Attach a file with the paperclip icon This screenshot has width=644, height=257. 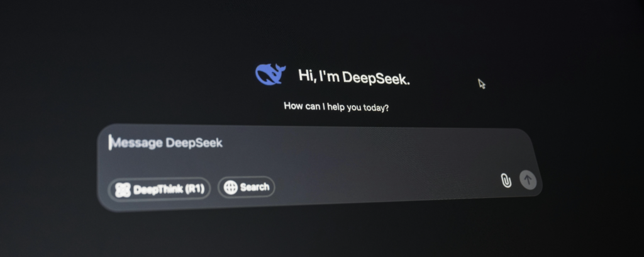point(506,180)
